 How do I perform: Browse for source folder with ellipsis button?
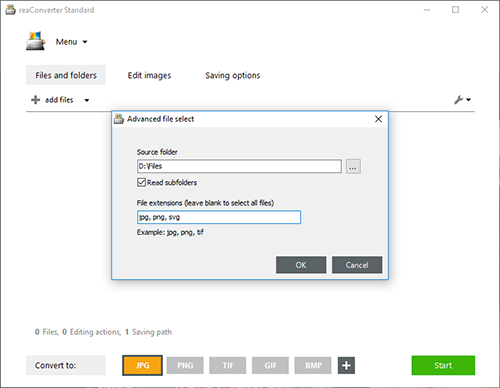(353, 166)
